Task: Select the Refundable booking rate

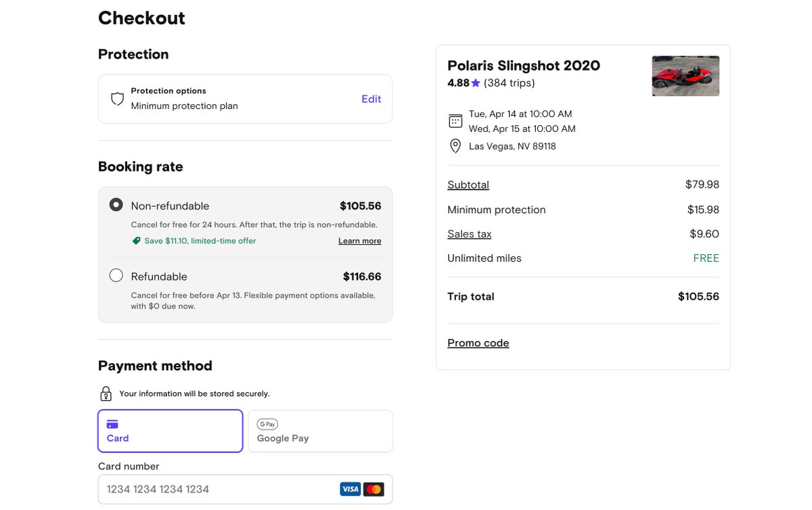Action: [116, 275]
